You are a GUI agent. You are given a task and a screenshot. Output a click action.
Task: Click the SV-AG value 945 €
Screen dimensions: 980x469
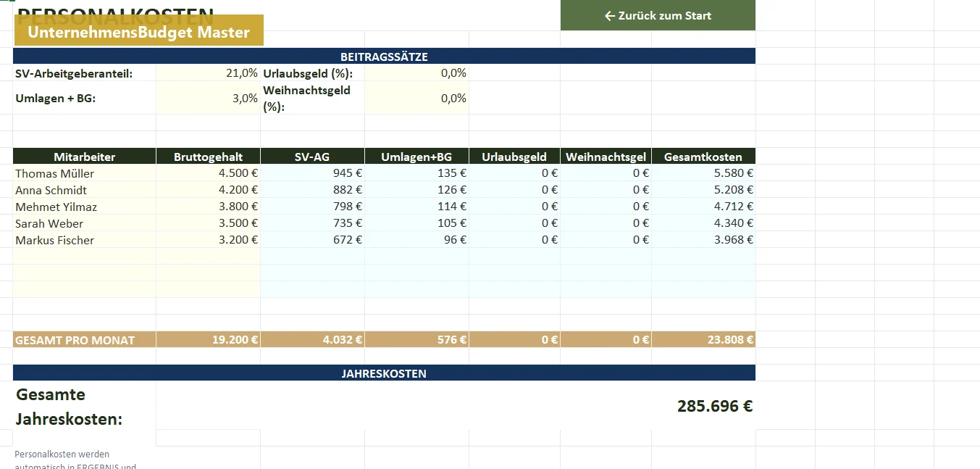(313, 173)
